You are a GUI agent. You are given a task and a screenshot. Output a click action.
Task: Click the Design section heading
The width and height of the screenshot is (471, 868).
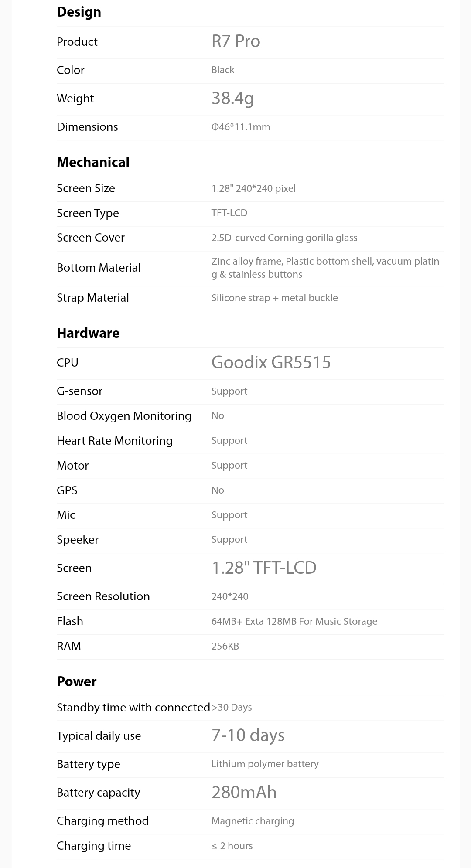click(x=79, y=12)
